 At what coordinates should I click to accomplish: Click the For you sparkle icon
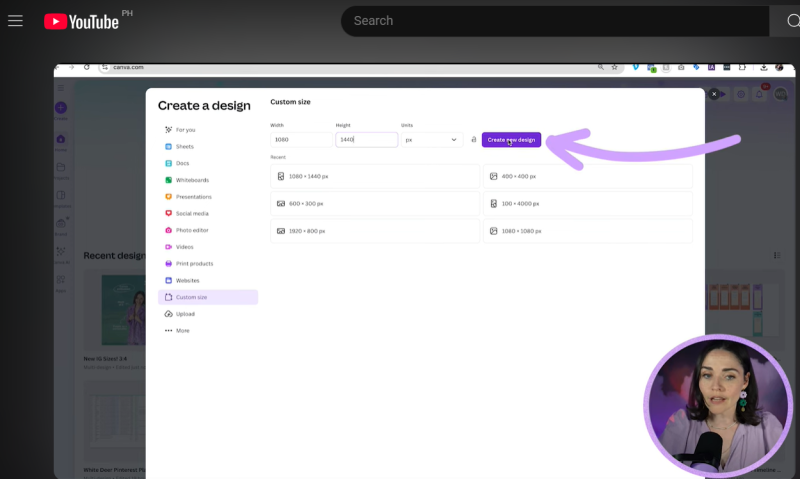click(x=168, y=130)
